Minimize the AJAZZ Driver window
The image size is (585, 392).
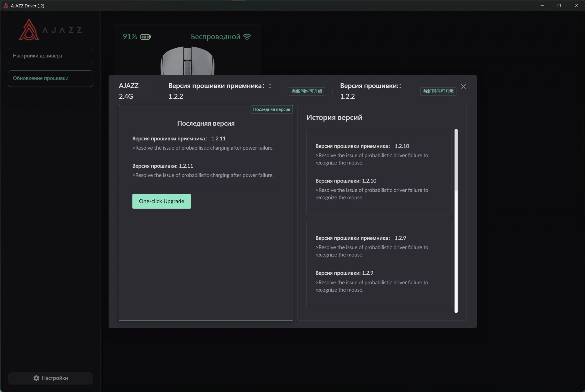point(542,5)
